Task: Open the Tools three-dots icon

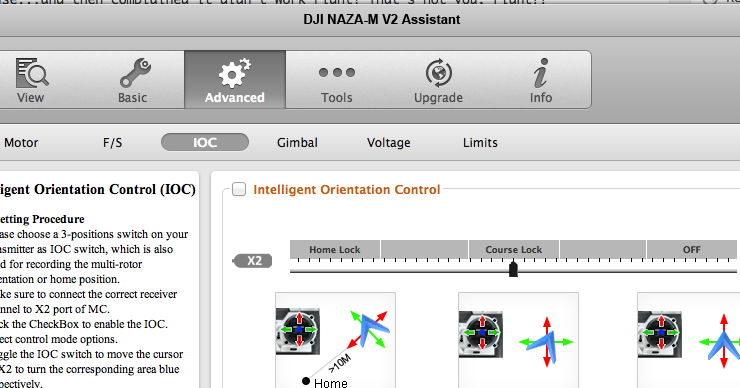Action: coord(336,72)
